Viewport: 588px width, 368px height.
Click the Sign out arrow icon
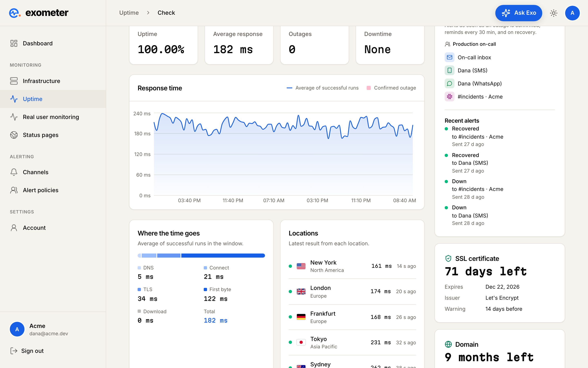(14, 351)
